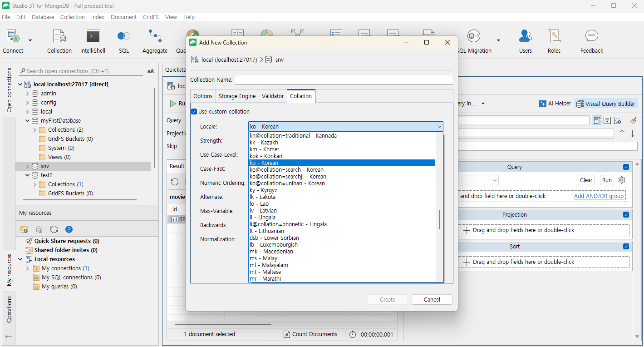The height and width of the screenshot is (347, 644).
Task: Click the left arrow collapse sidebar icon
Action: pos(8,337)
